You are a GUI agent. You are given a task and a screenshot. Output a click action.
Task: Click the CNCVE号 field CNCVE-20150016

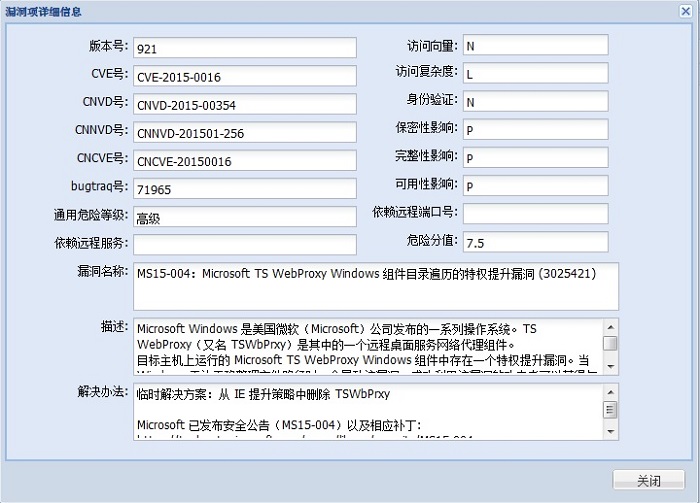tap(245, 160)
